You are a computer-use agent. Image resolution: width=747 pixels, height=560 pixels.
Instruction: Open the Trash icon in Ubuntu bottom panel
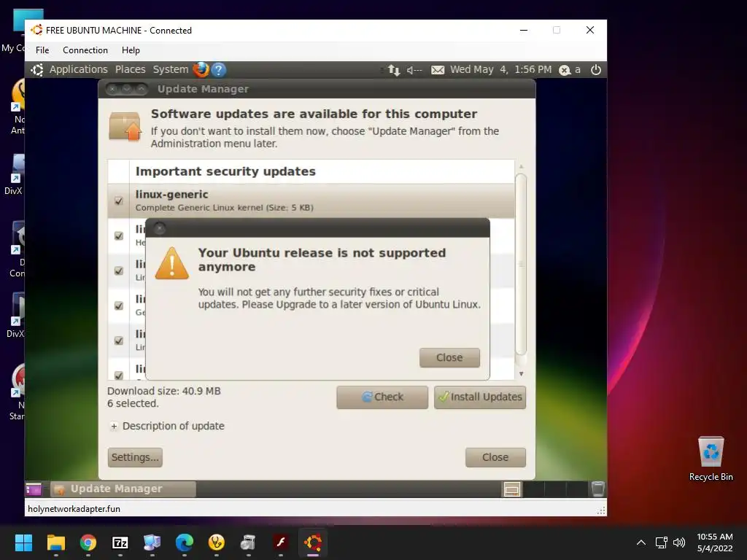pos(598,489)
